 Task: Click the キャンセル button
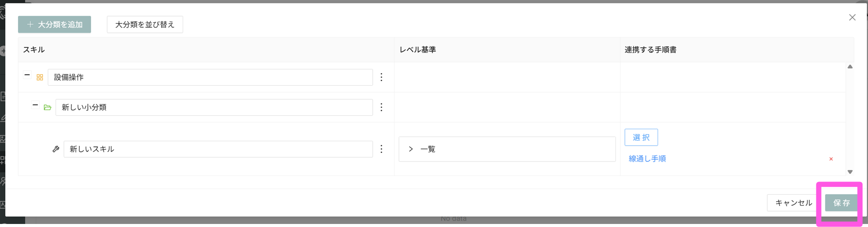point(793,203)
